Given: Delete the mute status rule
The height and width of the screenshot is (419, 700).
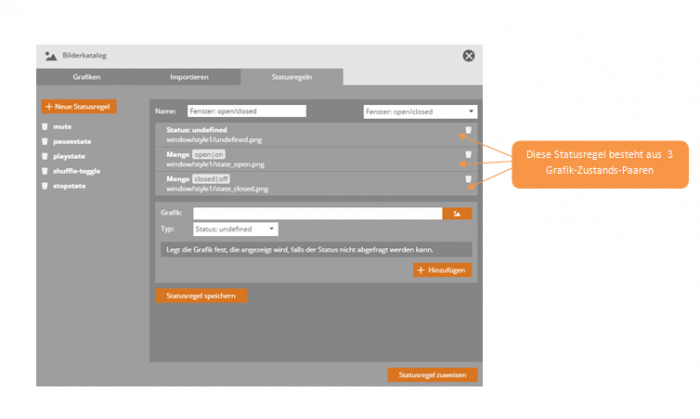Looking at the screenshot, I should pos(45,127).
